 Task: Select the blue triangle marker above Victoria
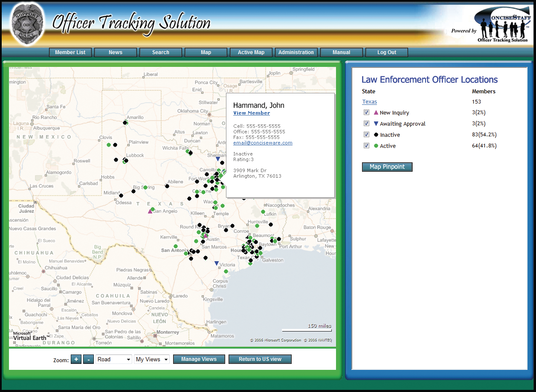217,263
